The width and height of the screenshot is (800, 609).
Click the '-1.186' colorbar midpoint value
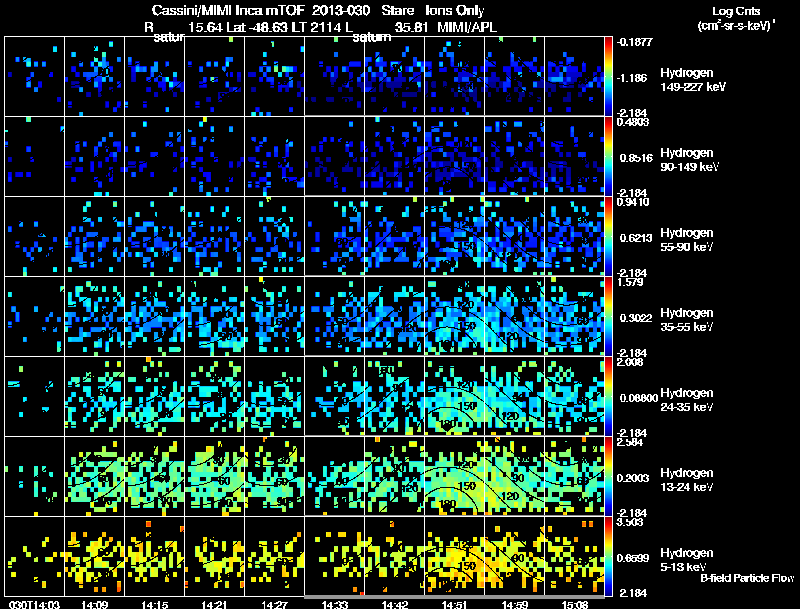click(632, 78)
